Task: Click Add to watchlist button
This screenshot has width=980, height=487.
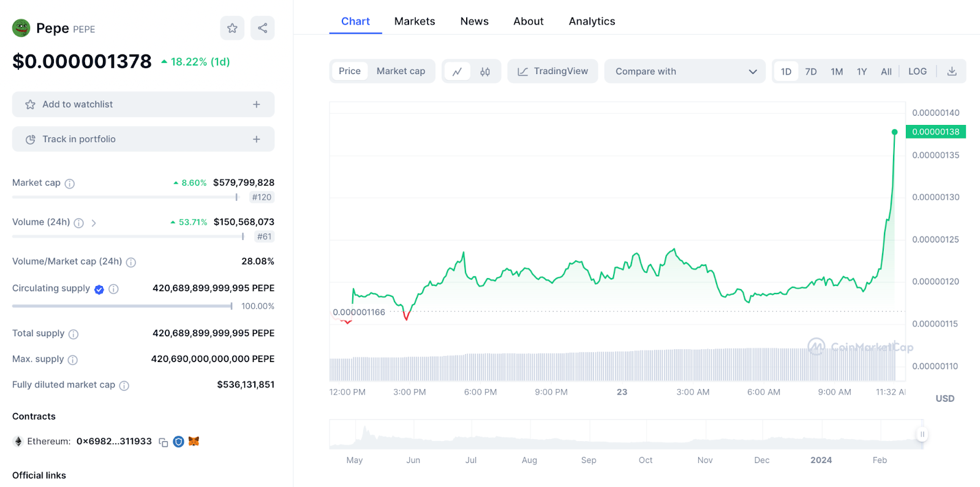Action: pyautogui.click(x=143, y=105)
